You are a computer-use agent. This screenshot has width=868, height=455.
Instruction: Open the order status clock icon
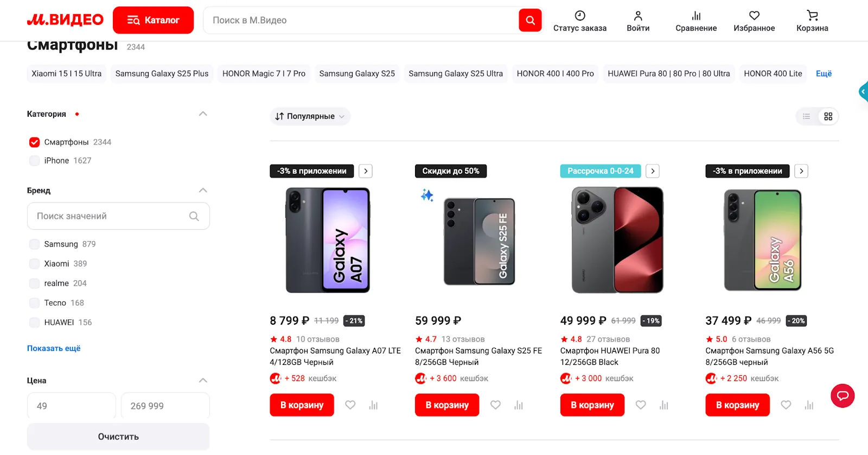tap(579, 16)
